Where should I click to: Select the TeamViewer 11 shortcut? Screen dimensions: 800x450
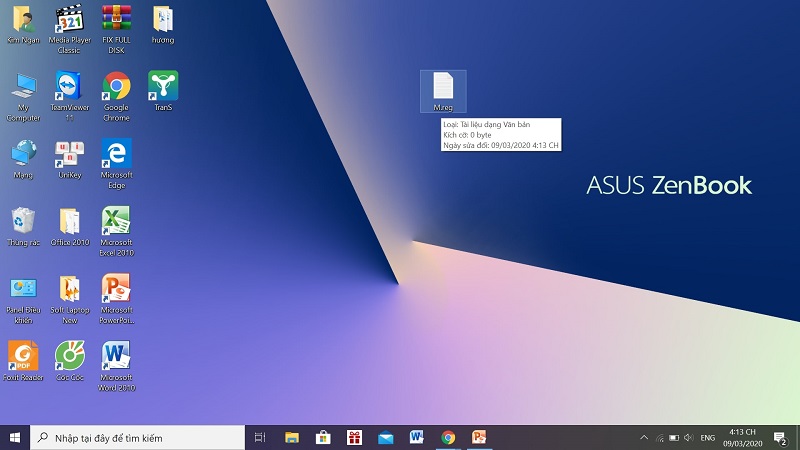point(69,97)
